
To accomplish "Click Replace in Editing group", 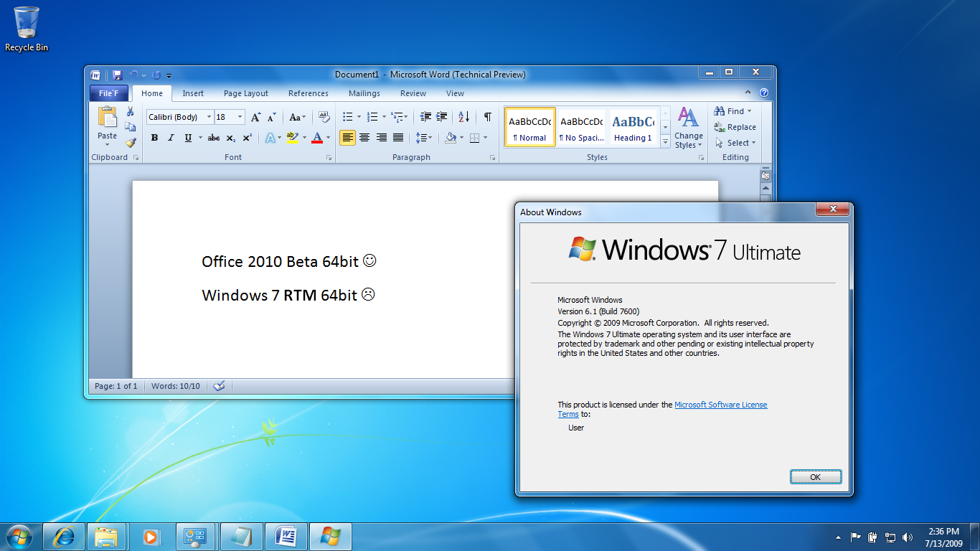I will tap(735, 127).
